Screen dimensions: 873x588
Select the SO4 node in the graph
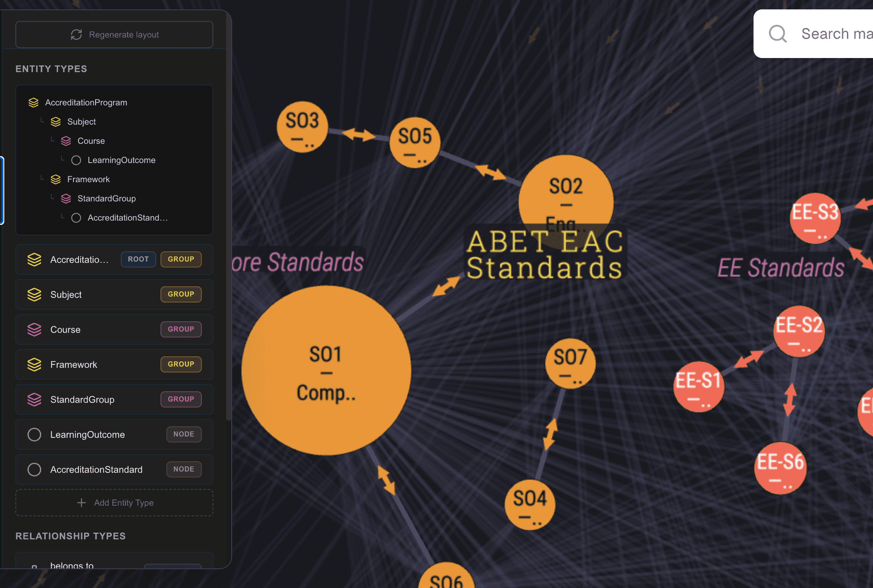pyautogui.click(x=530, y=504)
